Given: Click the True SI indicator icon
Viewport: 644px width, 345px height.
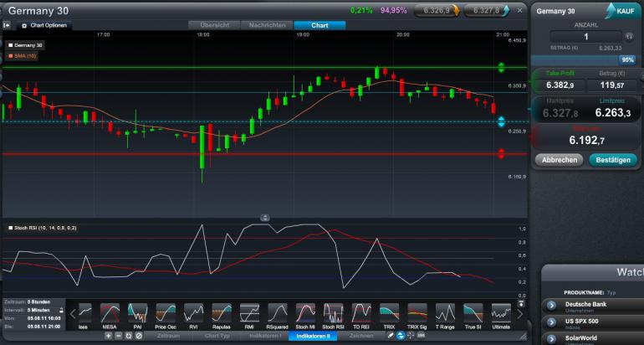Looking at the screenshot, I should [473, 314].
